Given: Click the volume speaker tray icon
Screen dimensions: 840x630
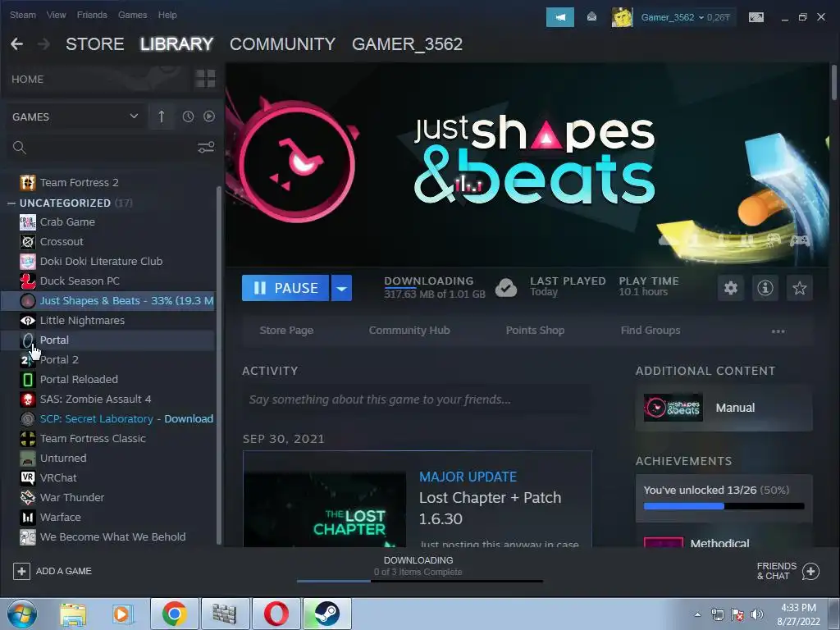Looking at the screenshot, I should [756, 614].
